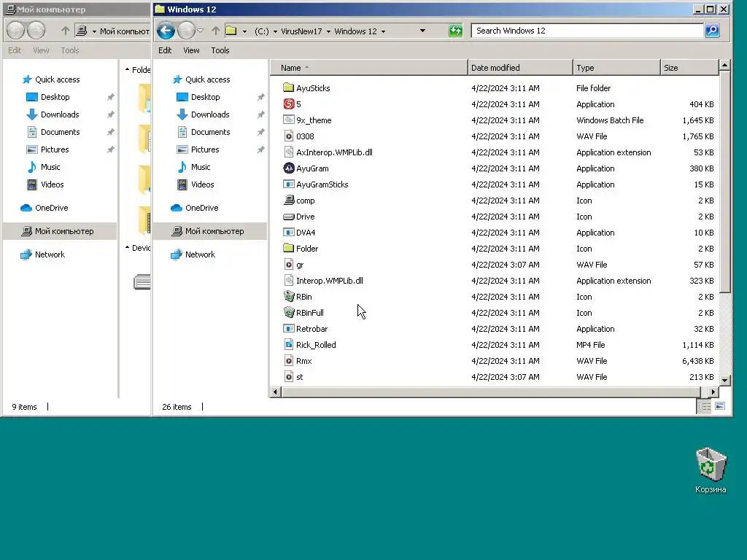This screenshot has width=747, height=560.
Task: Select the comp computer icon file
Action: [x=288, y=200]
